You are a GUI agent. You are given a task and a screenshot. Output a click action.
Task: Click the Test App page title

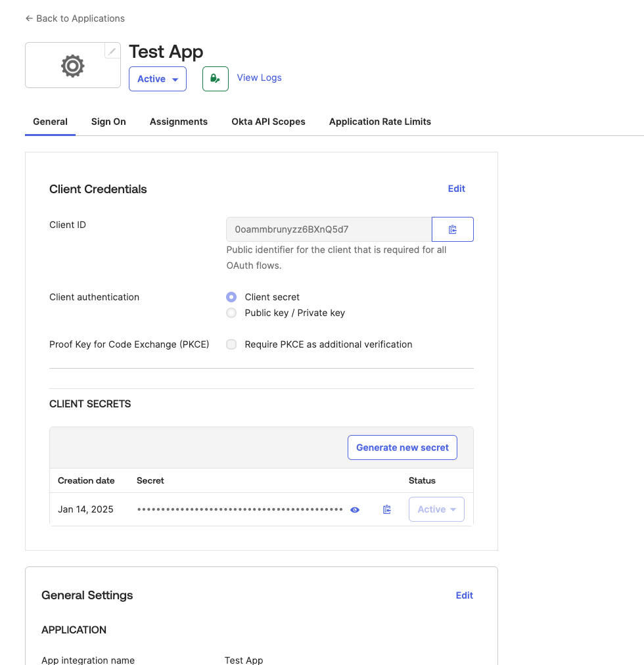[x=166, y=52]
